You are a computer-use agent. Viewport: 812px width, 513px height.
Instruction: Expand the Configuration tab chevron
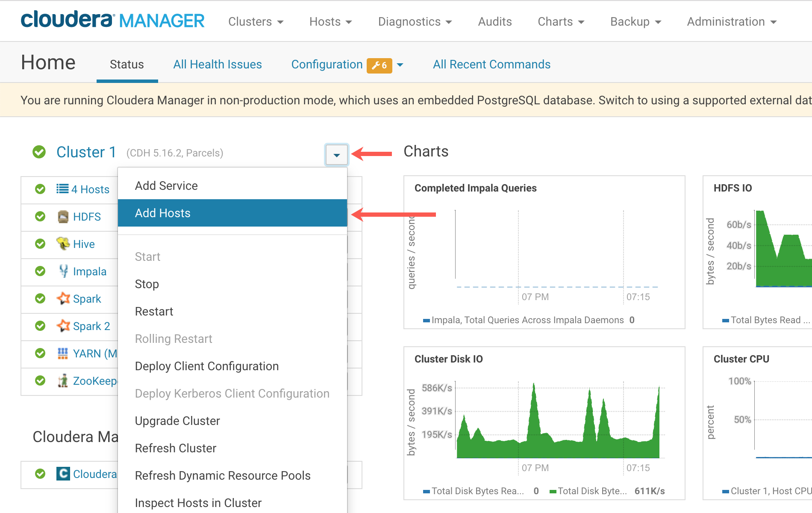(x=400, y=65)
